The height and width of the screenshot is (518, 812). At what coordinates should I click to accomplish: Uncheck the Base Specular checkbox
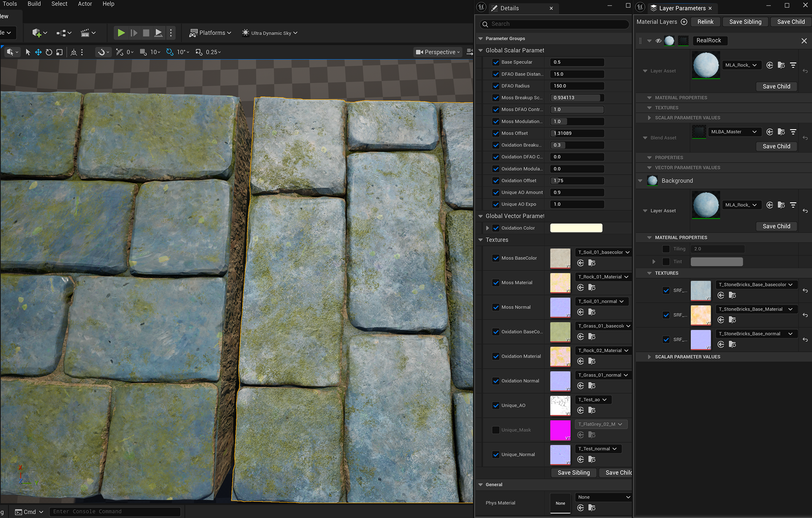click(496, 62)
